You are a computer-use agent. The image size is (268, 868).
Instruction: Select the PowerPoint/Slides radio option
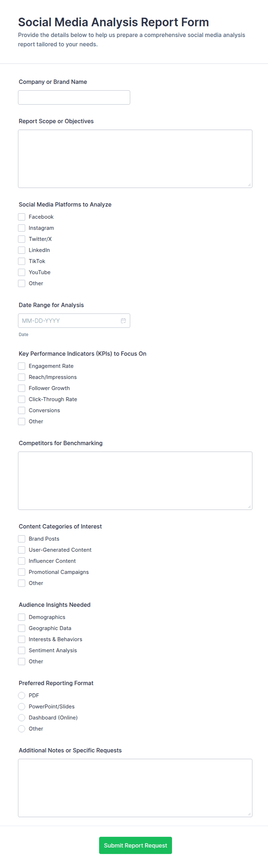coord(22,706)
